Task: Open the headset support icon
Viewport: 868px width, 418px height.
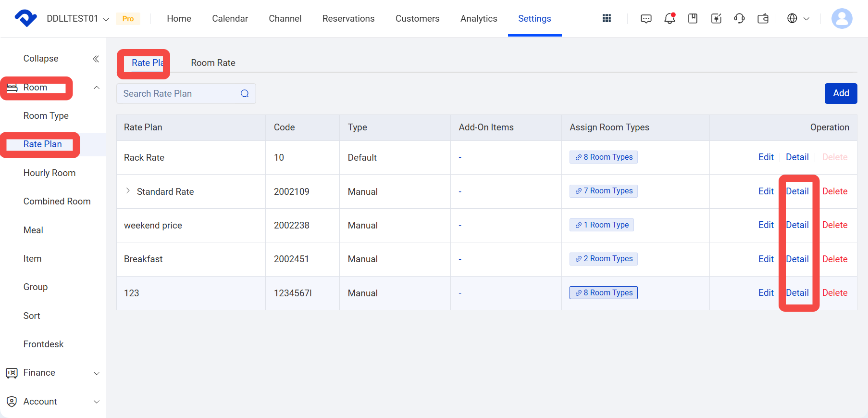Action: click(x=739, y=18)
